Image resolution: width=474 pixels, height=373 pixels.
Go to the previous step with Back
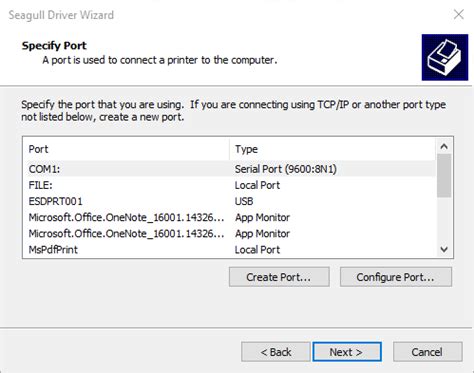276,352
